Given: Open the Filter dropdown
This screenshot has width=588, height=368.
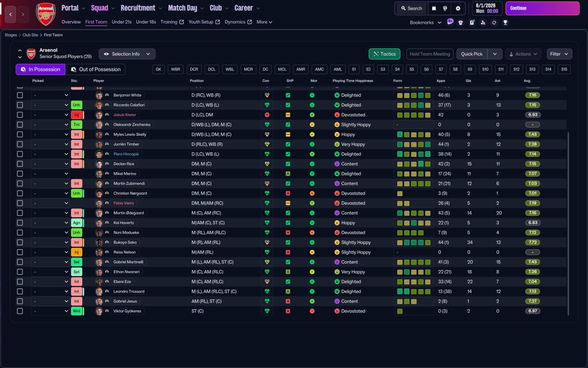Looking at the screenshot, I should coord(560,54).
